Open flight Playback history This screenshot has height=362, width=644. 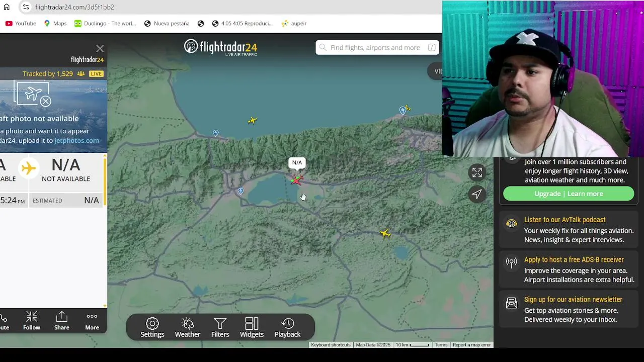tap(287, 327)
